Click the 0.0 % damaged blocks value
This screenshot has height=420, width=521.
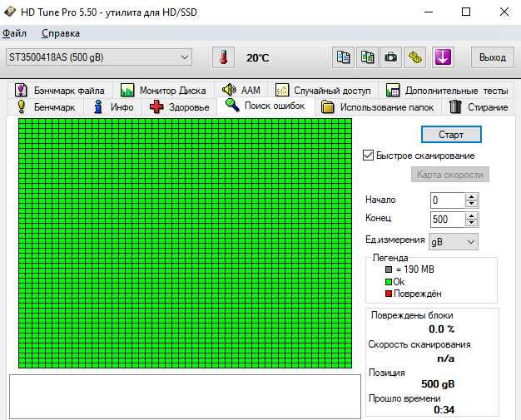pyautogui.click(x=441, y=329)
